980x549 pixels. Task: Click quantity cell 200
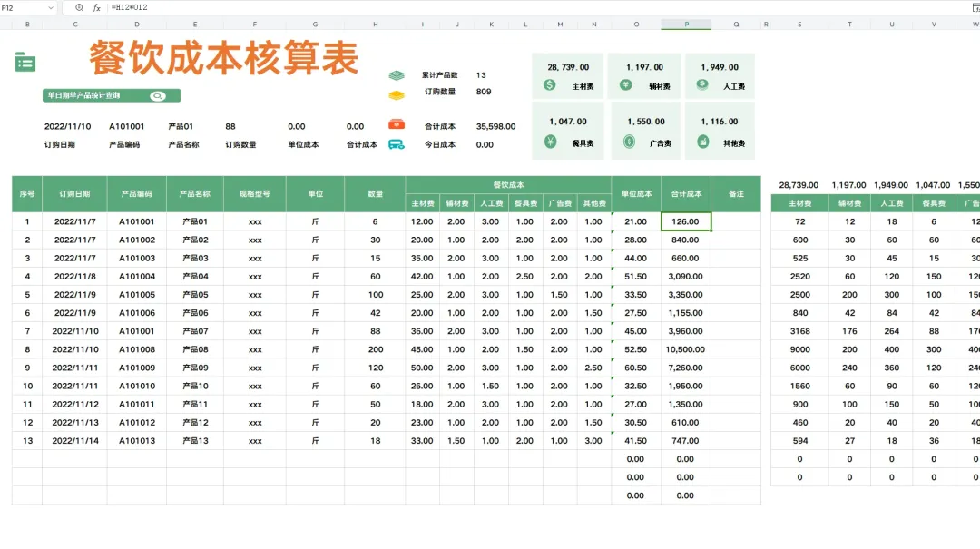click(375, 349)
